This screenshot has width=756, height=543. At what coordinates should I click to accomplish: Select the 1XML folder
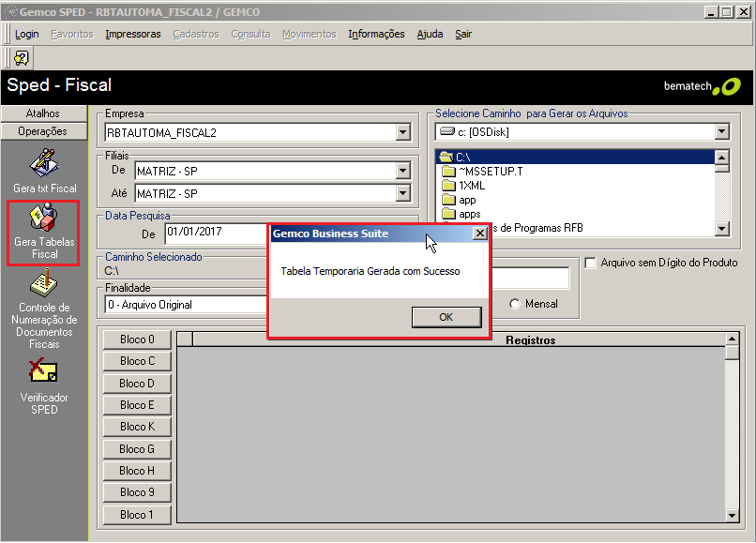tap(463, 186)
